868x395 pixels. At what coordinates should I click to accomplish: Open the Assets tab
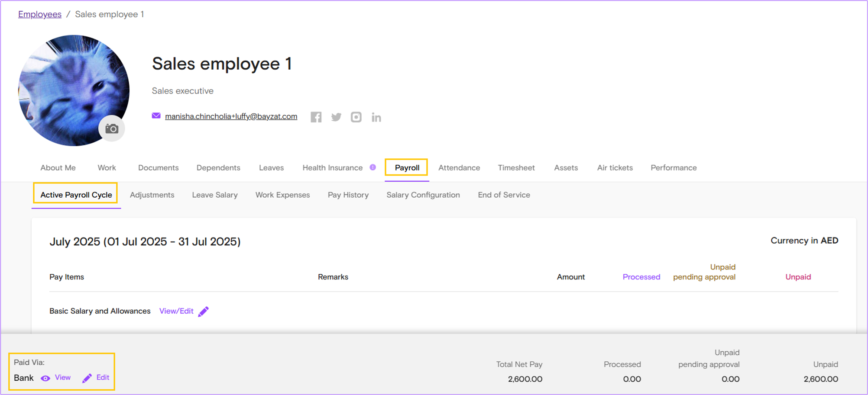566,167
